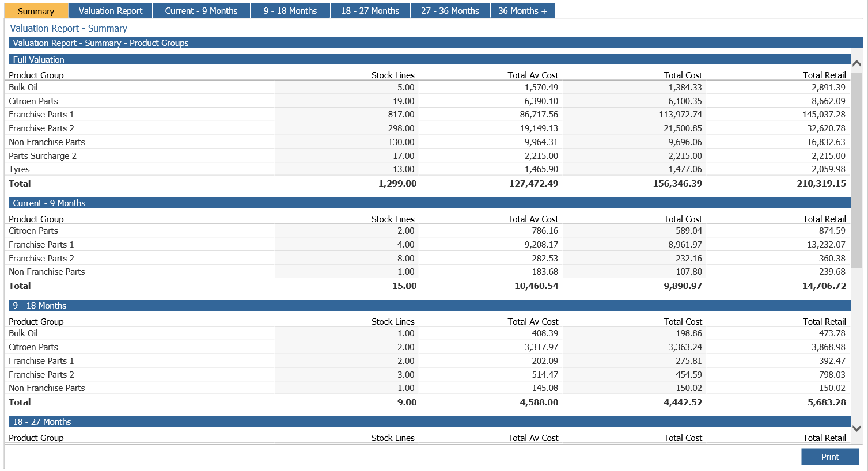Open the Current - 9 Months tab
Viewport: 868px width, 471px height.
(201, 11)
